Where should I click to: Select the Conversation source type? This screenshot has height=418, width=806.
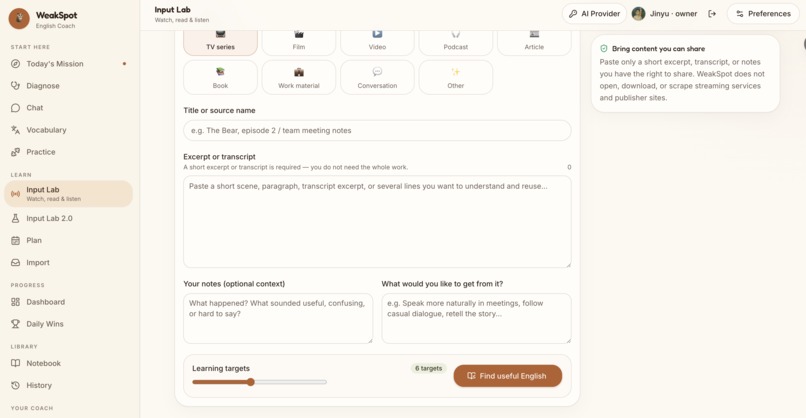coord(377,78)
